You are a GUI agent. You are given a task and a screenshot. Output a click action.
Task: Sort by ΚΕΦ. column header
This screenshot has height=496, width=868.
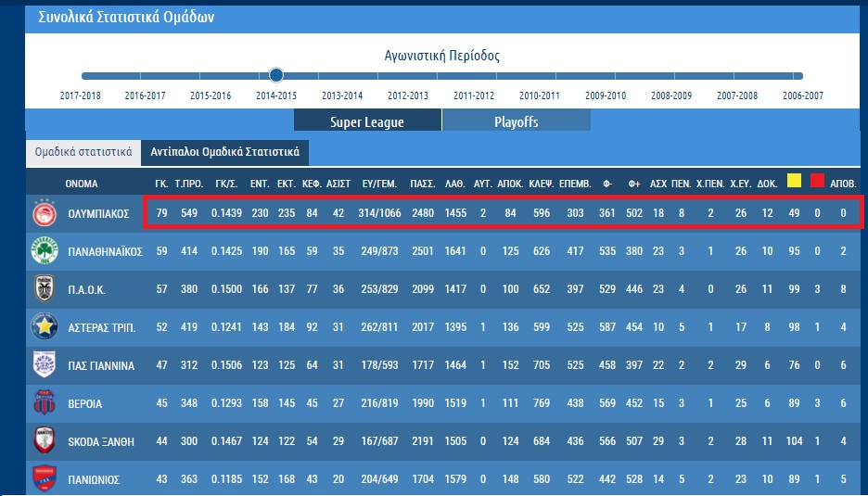coord(313,184)
